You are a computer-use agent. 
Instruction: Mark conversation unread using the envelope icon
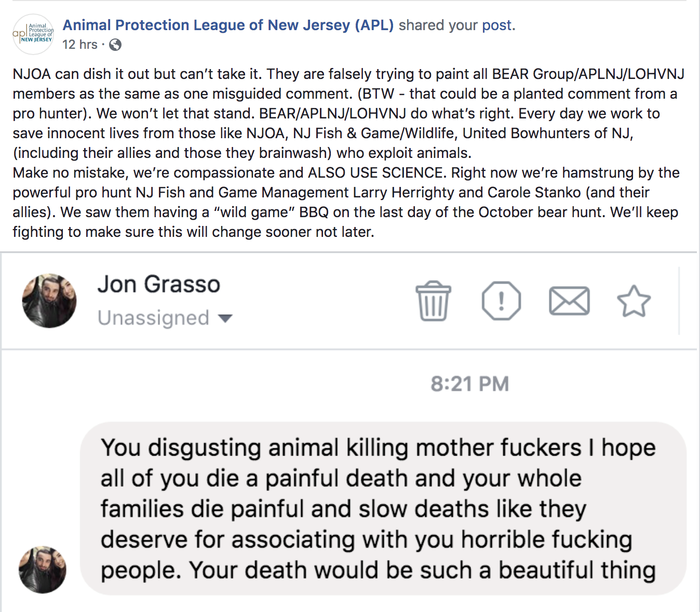[569, 301]
